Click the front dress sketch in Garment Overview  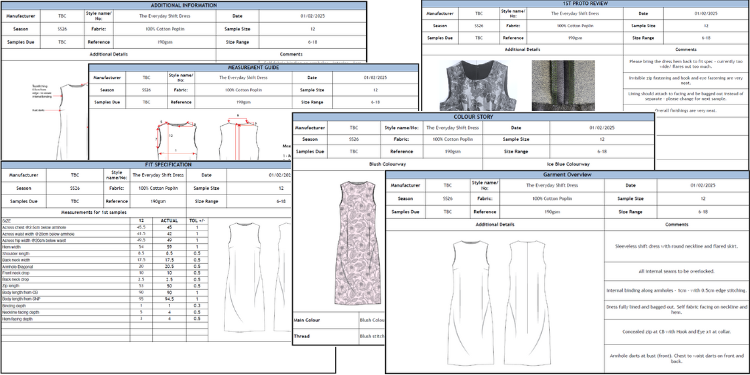click(x=471, y=302)
